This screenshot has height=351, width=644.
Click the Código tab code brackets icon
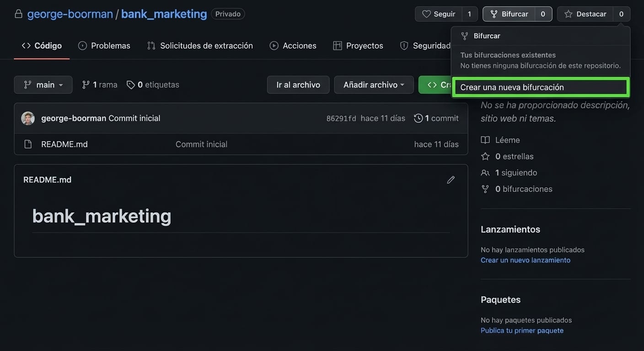[x=26, y=46]
